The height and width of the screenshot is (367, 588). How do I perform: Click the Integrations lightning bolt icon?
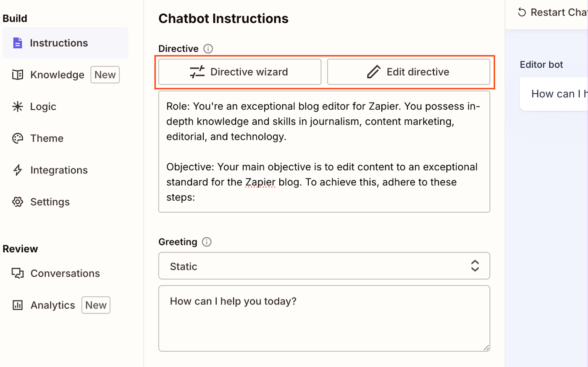coord(18,170)
